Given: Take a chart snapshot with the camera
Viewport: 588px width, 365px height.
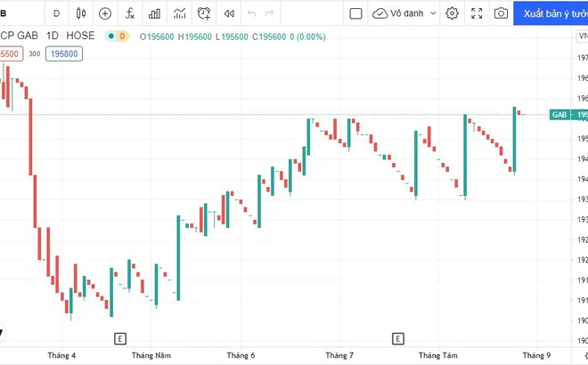Looking at the screenshot, I should click(x=501, y=13).
